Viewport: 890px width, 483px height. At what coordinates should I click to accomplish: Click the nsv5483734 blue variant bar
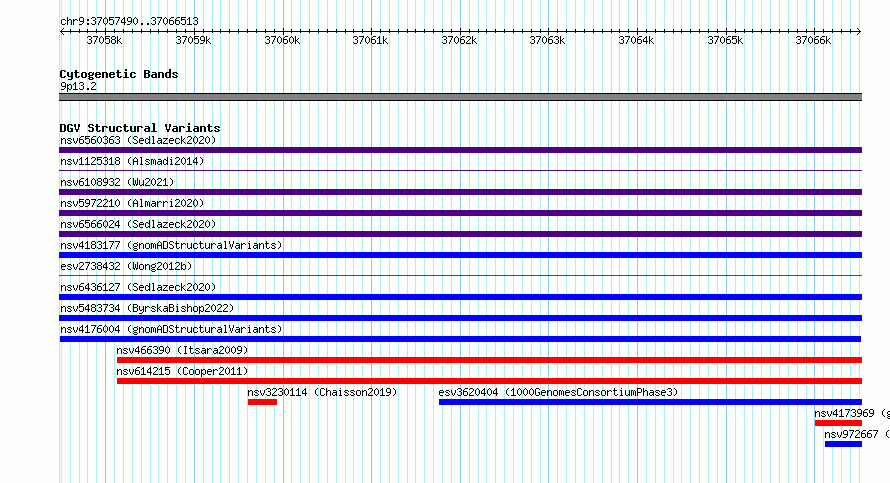coord(460,318)
